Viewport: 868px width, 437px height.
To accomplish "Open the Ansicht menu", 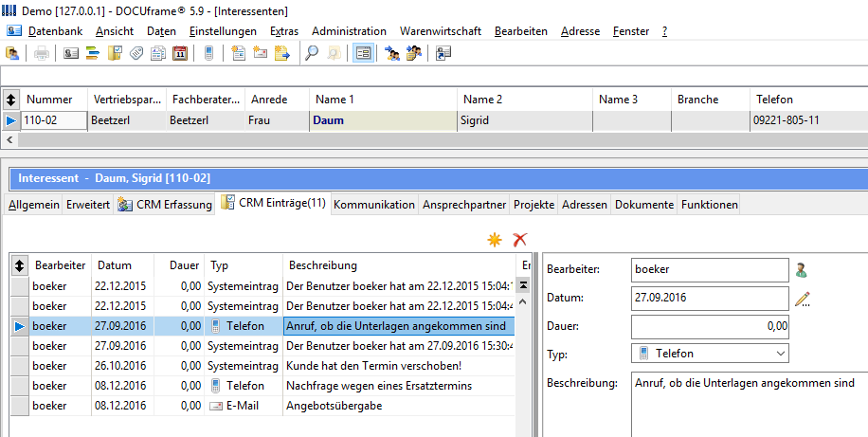I will pyautogui.click(x=115, y=31).
